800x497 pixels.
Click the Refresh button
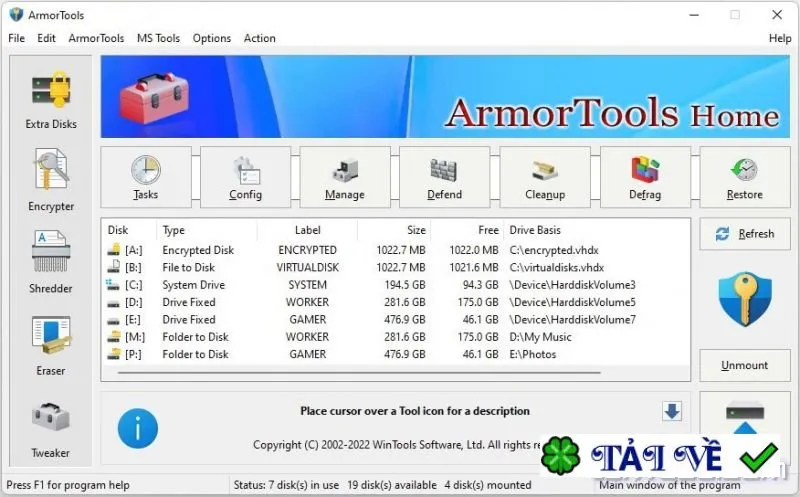click(x=745, y=234)
